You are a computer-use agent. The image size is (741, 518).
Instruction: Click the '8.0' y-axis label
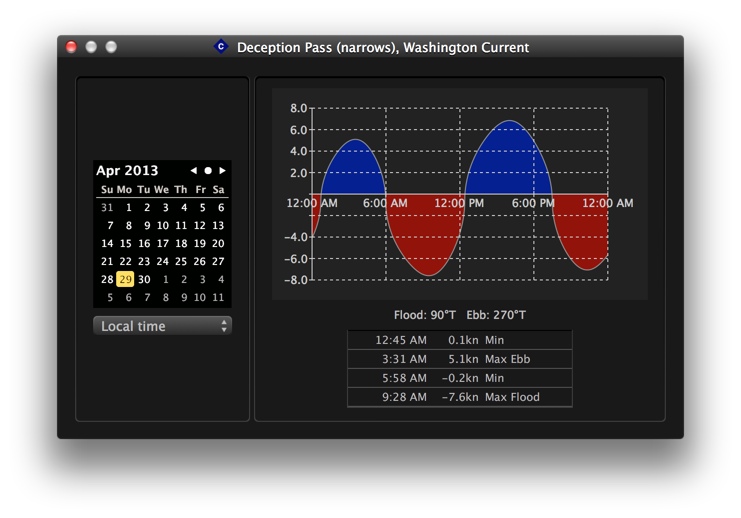pyautogui.click(x=298, y=108)
